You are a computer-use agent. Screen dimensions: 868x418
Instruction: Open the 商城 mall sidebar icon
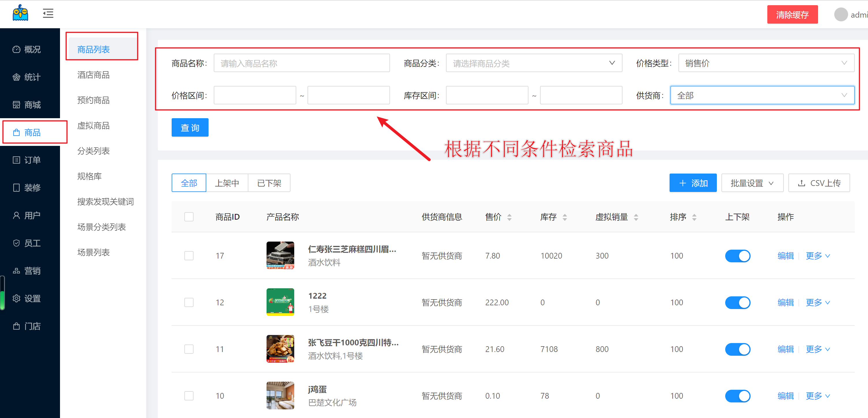[16, 105]
